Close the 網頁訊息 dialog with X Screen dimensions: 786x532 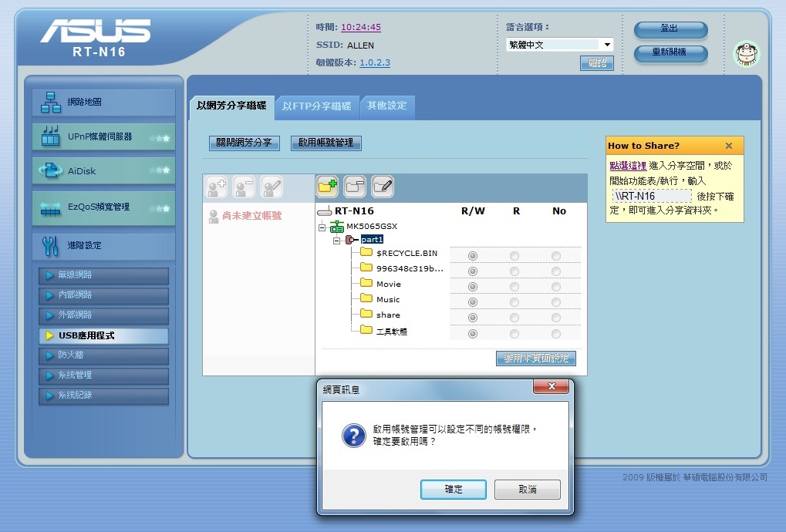(552, 386)
